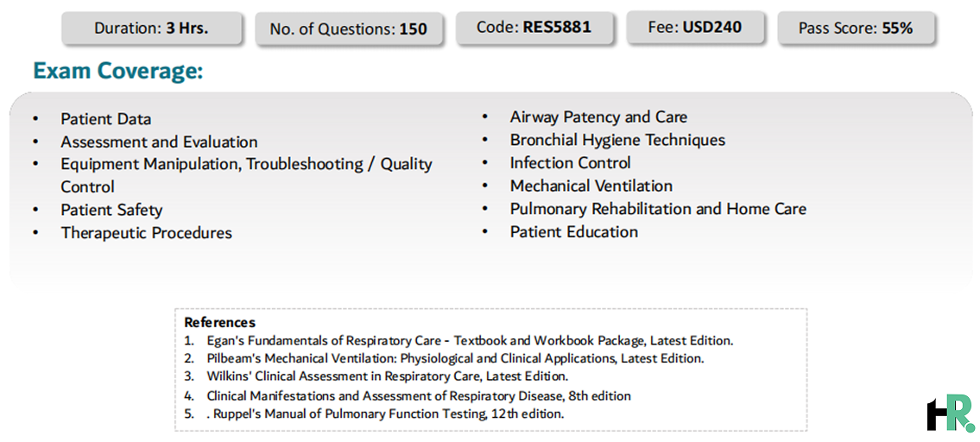The image size is (980, 442).
Task: Select the Assessment and Evaluation topic
Action: click(x=159, y=142)
